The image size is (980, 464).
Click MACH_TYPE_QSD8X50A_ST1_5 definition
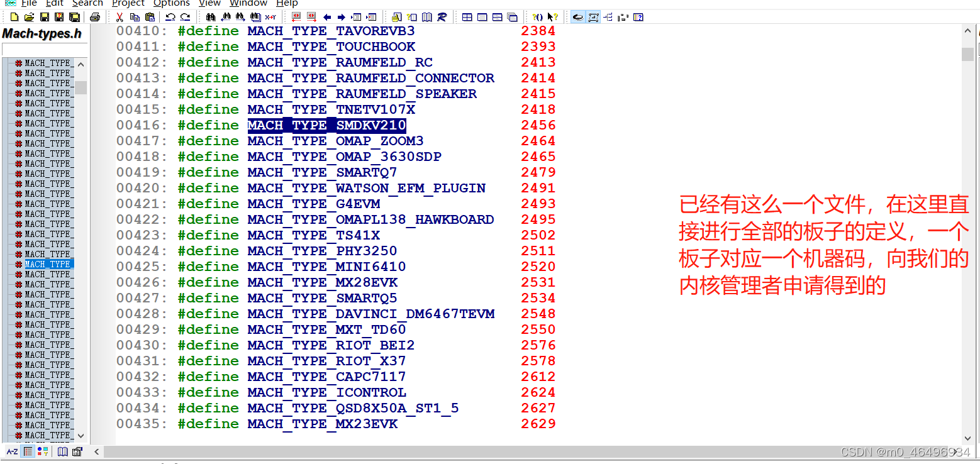point(353,408)
